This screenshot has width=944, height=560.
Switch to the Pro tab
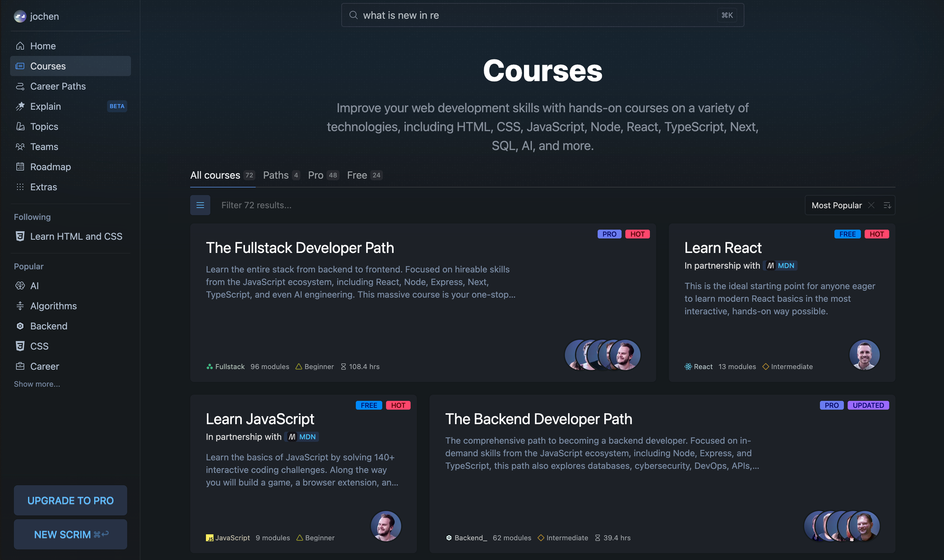(323, 175)
